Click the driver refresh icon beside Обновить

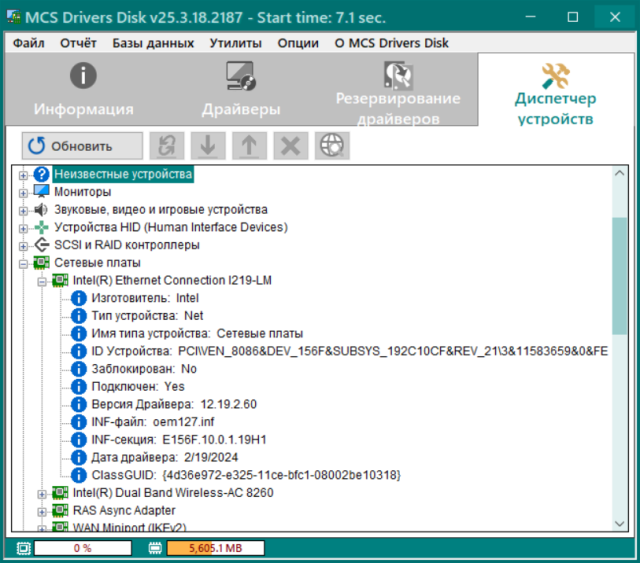(167, 145)
